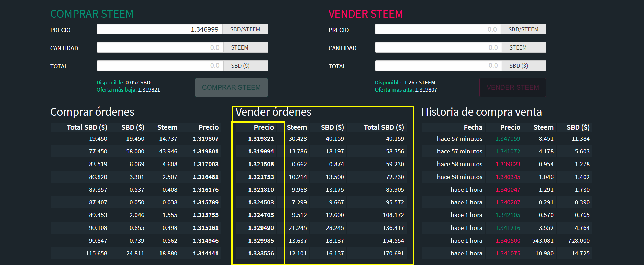Select sell order price 1.329985
The width and height of the screenshot is (644, 265).
click(261, 241)
